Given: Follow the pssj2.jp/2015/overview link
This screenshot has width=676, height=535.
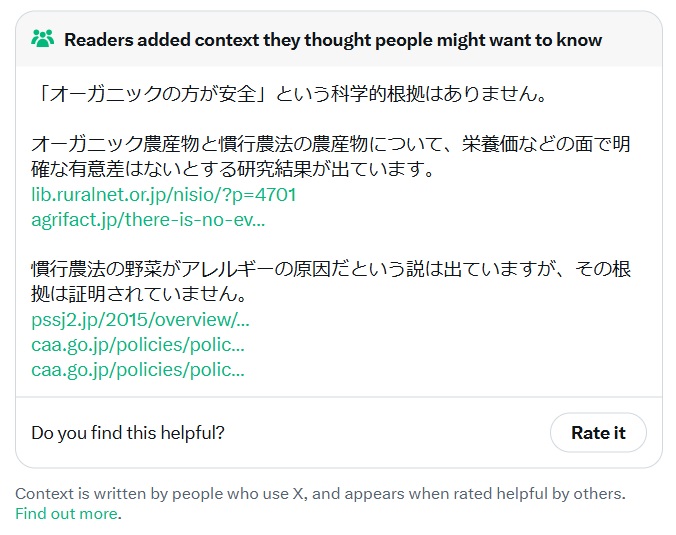Looking at the screenshot, I should pyautogui.click(x=140, y=320).
